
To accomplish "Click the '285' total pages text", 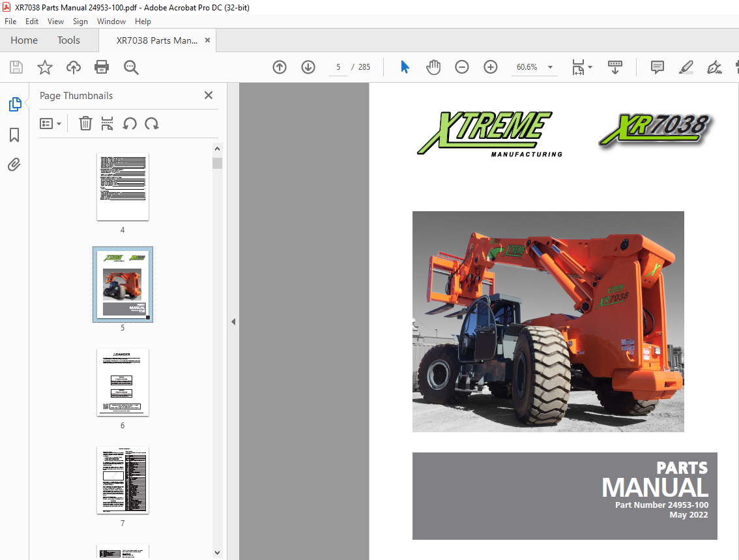I will [364, 67].
